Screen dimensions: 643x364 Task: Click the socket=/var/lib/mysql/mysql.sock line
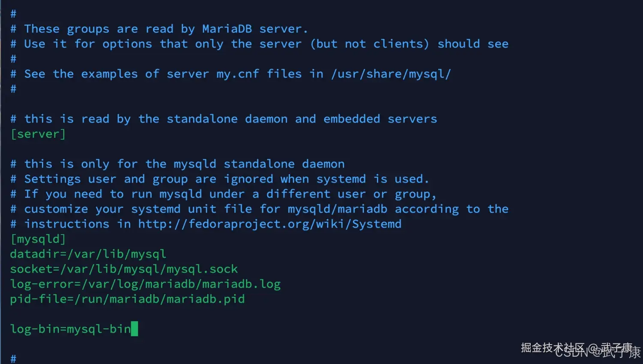pos(124,269)
